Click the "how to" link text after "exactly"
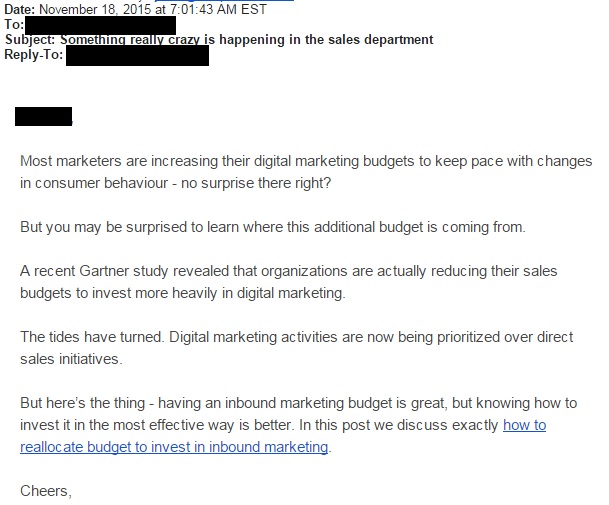Viewport: 609px width, 505px height. 525,425
